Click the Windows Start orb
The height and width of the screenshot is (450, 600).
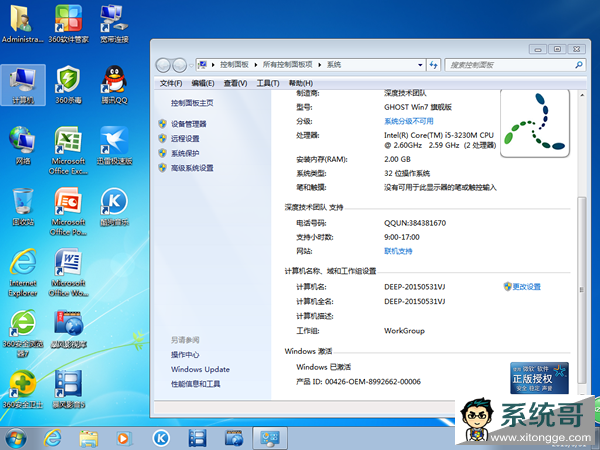click(x=16, y=439)
